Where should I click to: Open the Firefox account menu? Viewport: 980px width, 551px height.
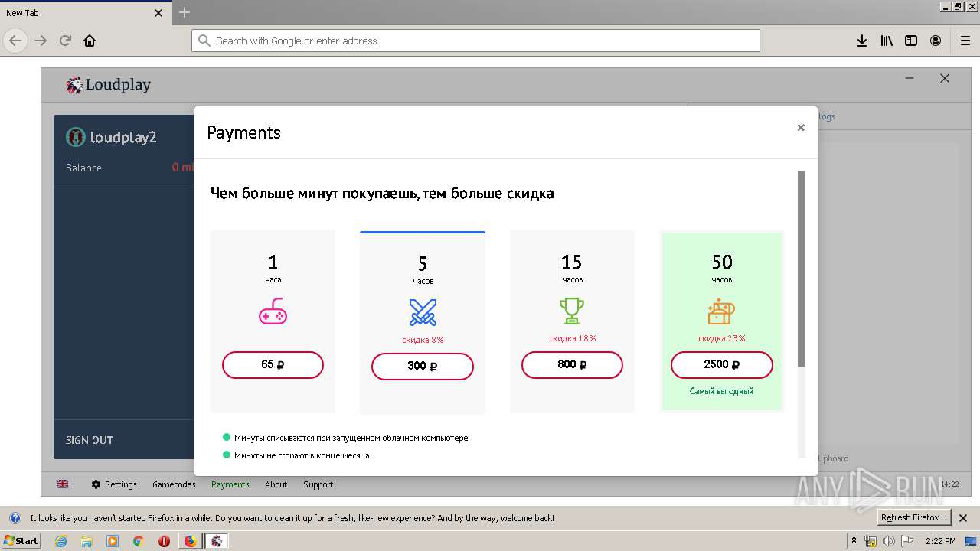[x=936, y=41]
